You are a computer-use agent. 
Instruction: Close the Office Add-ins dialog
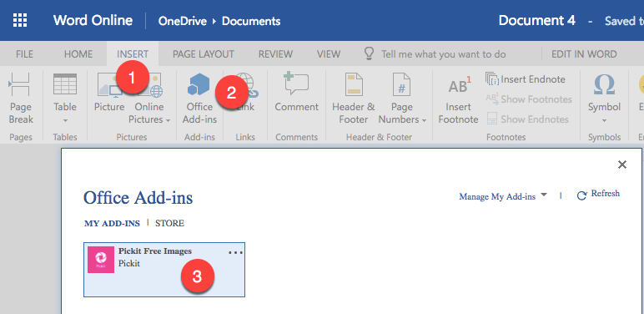pyautogui.click(x=622, y=165)
